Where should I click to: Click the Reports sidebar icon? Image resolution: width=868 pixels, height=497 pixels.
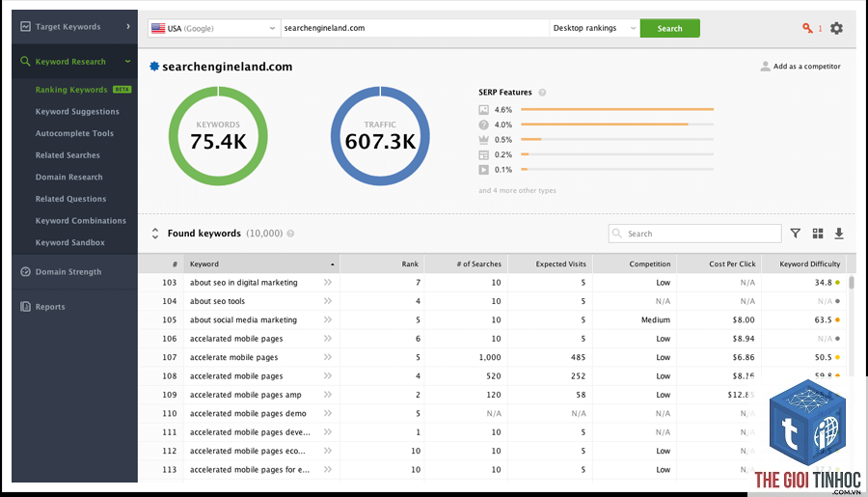coord(25,306)
